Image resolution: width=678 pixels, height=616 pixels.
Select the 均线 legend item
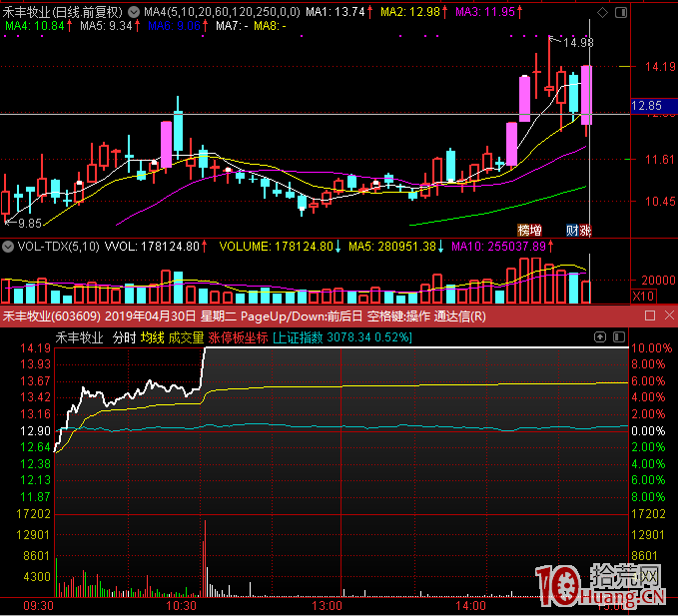click(152, 337)
